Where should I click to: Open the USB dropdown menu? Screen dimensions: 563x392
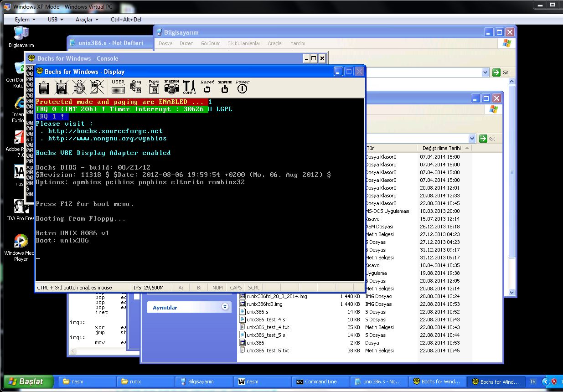coord(56,20)
